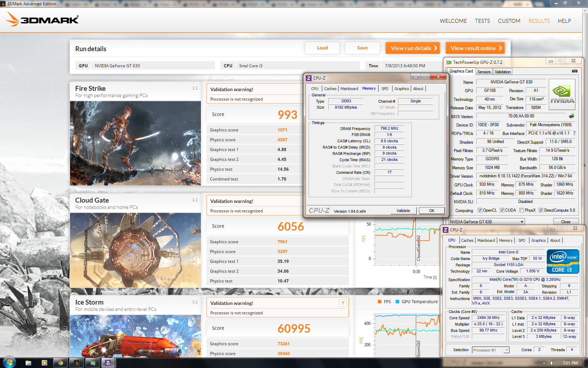
Task: Switch to Mainboard tab in lower CPU-Z window
Action: click(486, 240)
